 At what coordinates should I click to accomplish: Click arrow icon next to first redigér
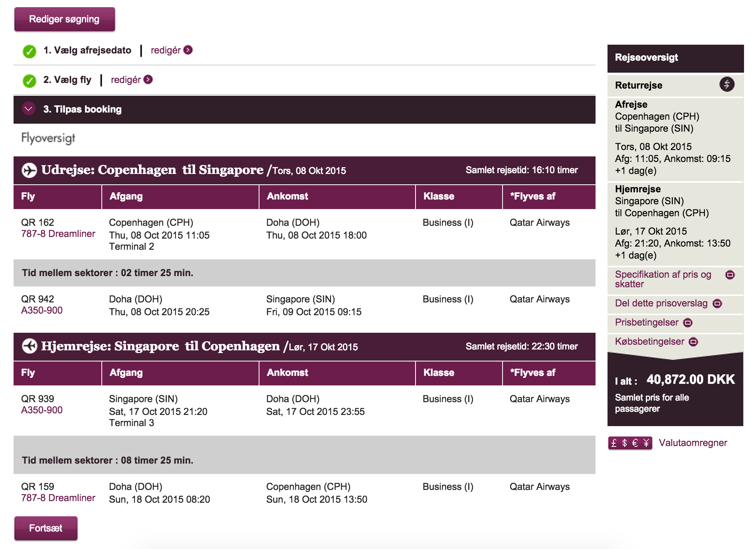point(188,50)
